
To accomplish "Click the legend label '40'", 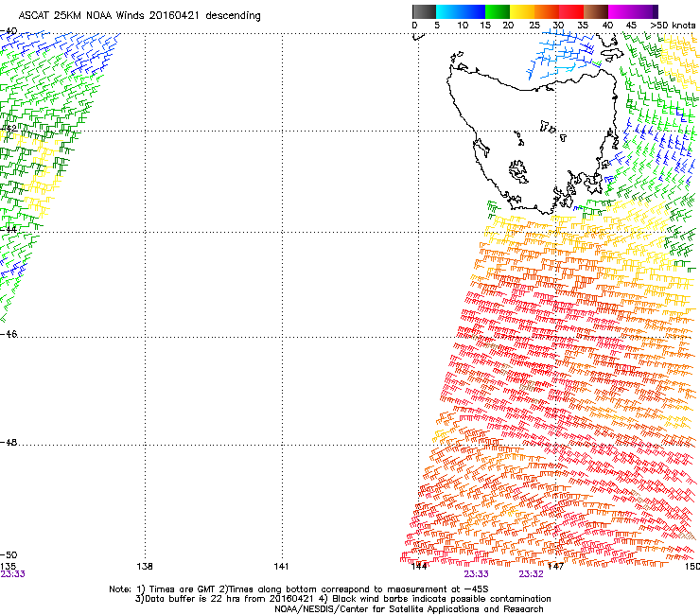I will click(607, 26).
